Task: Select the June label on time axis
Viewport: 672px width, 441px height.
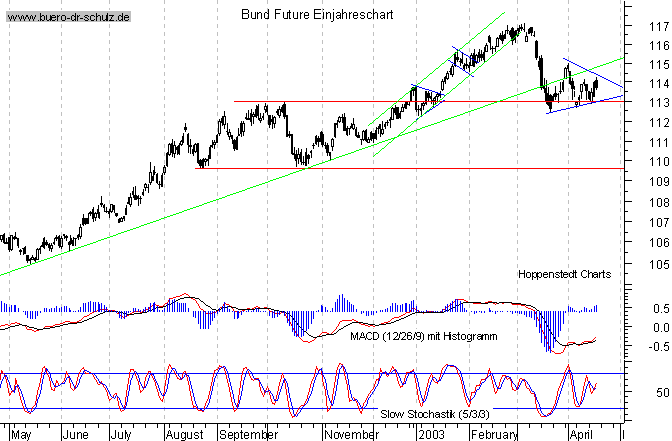Action: tap(75, 435)
